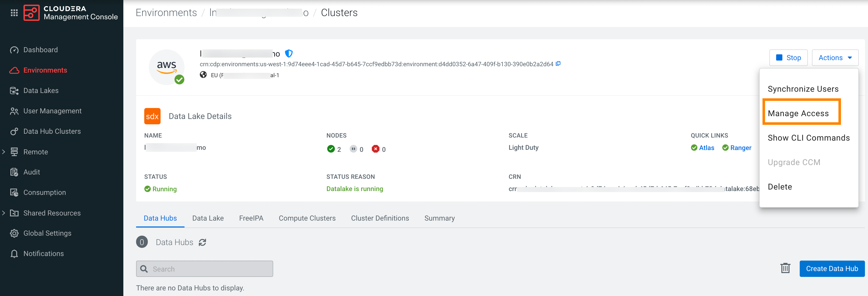
Task: Expand the Shared Resources sidebar section
Action: pos(4,213)
